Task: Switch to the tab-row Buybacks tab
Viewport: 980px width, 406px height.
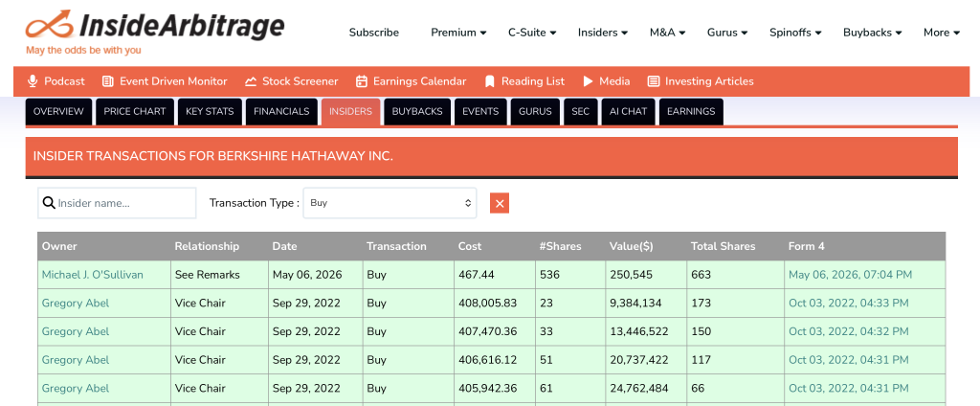Action: [417, 112]
